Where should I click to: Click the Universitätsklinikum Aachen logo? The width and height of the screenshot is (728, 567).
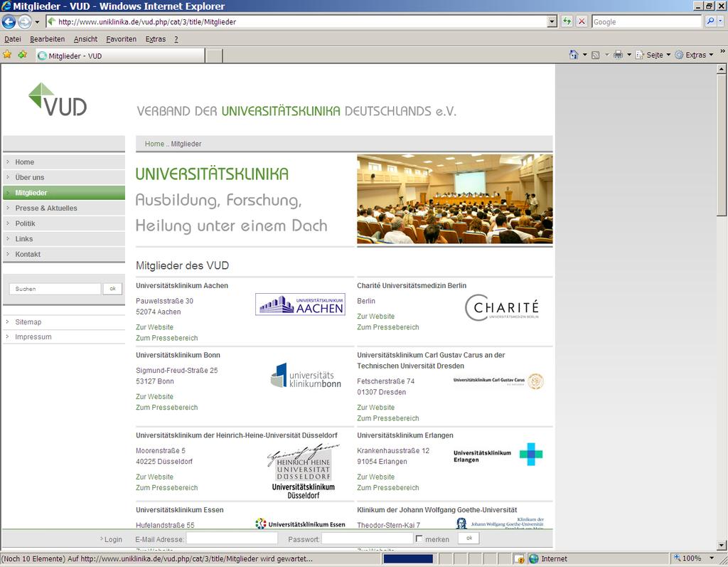point(301,304)
